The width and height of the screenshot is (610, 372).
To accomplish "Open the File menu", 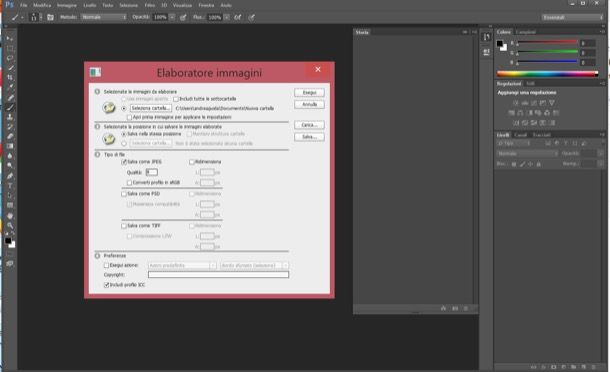I will click(24, 5).
